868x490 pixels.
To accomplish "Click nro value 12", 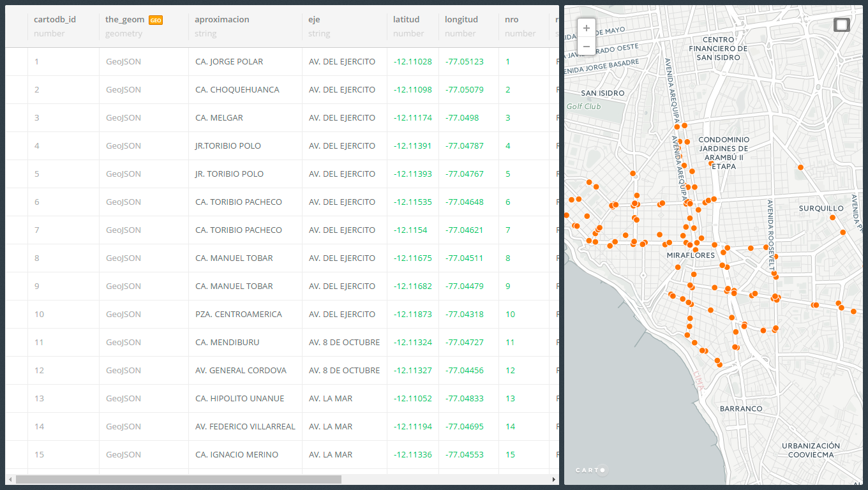I will 510,371.
